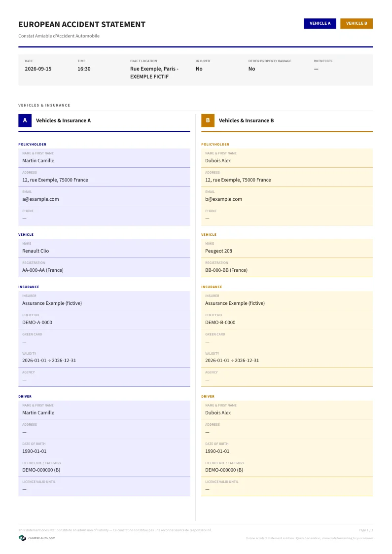392x554 pixels.
Task: Click the Renault Clio make field
Action: pos(104,248)
